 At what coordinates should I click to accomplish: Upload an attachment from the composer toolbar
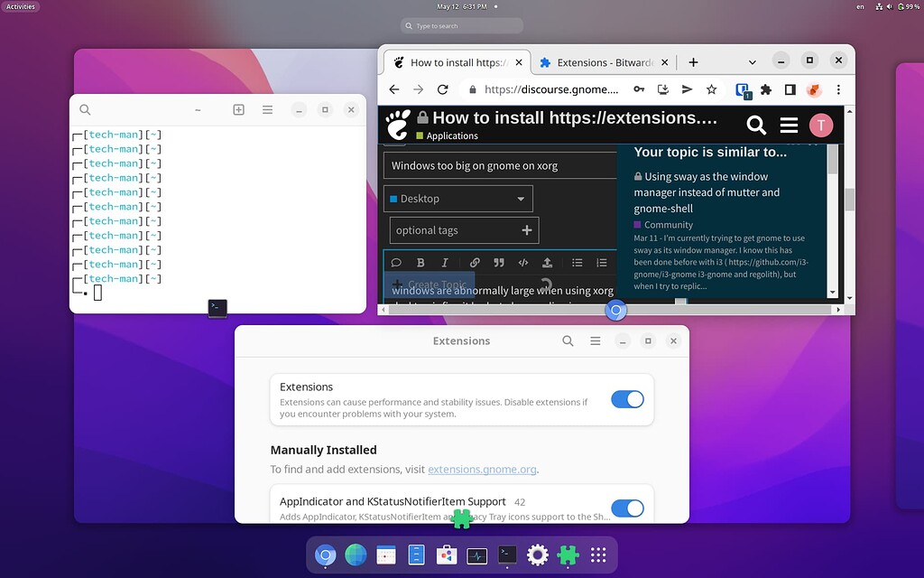click(547, 263)
